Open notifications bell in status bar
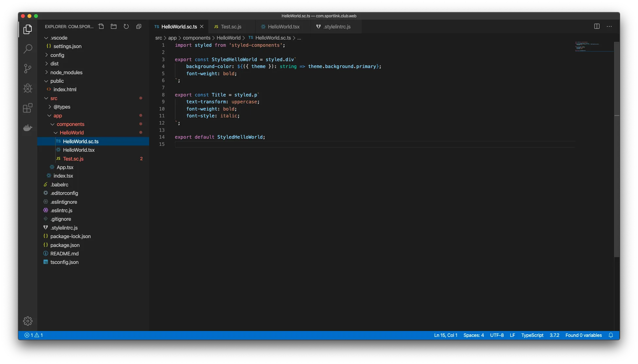Image resolution: width=638 pixels, height=364 pixels. pyautogui.click(x=611, y=335)
